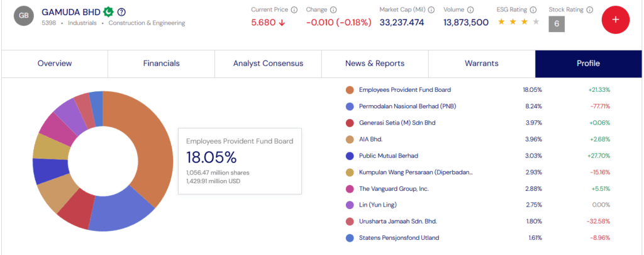Click the Industrials sector link
Screen dimensions: 644x255
[x=83, y=23]
